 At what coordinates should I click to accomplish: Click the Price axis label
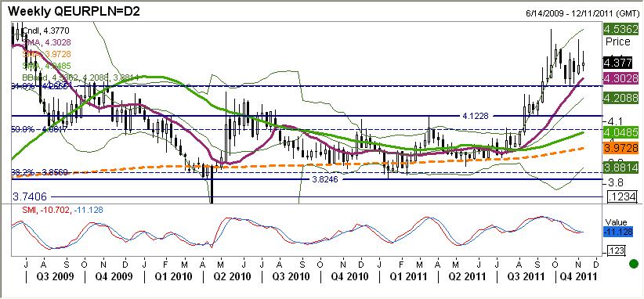tap(617, 41)
